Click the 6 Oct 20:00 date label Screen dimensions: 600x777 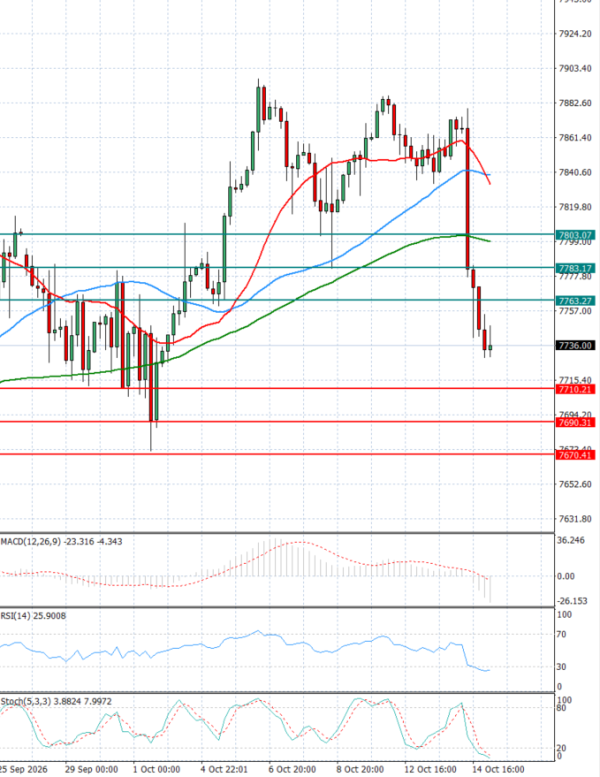click(x=292, y=770)
